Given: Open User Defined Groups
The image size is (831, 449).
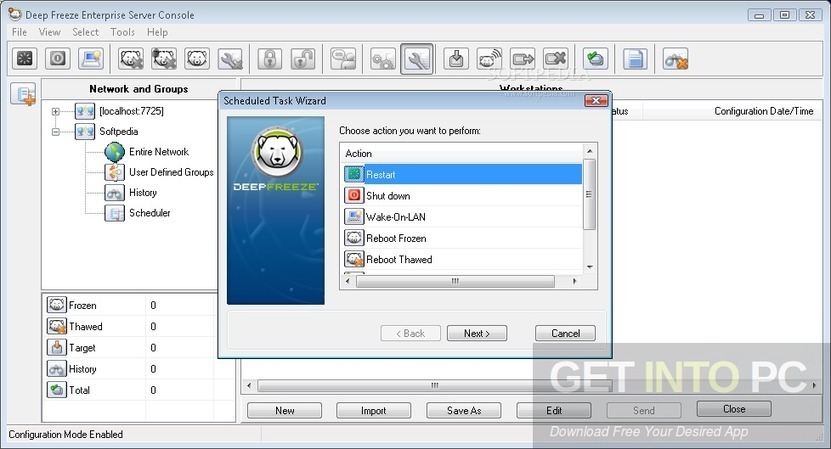Looking at the screenshot, I should coord(171,172).
